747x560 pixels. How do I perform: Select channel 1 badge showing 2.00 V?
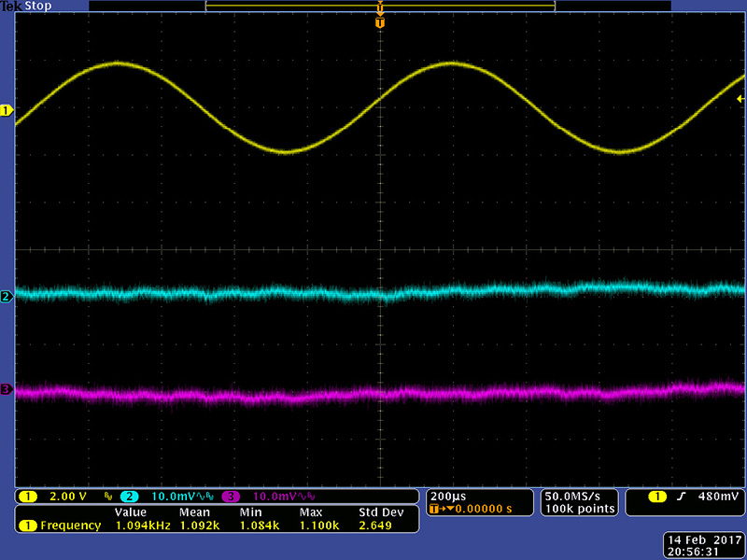(28, 496)
